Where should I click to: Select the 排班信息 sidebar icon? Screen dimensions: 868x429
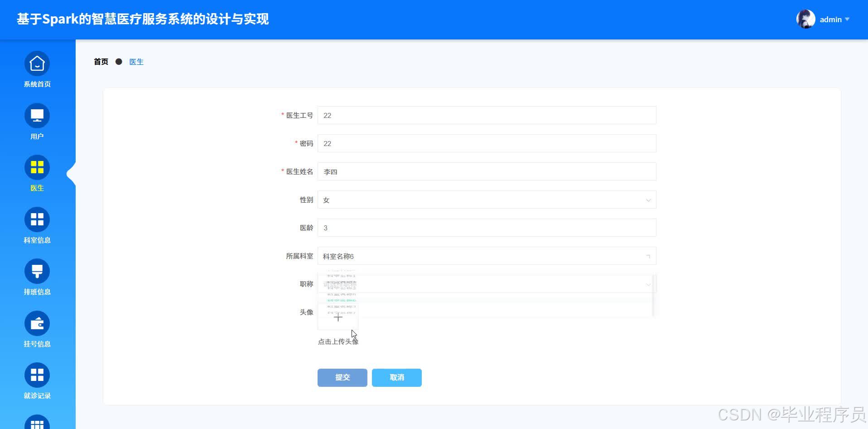click(37, 276)
